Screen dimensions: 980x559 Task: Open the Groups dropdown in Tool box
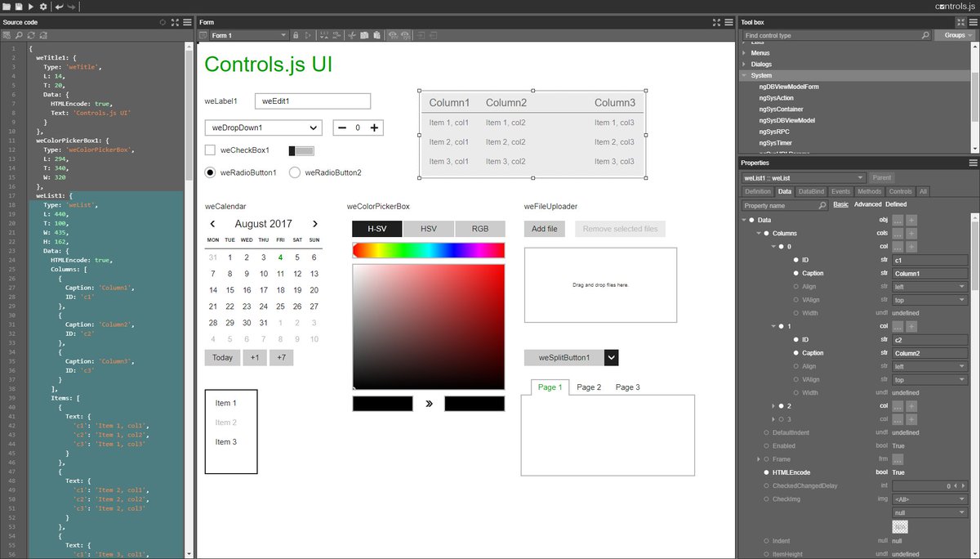tap(955, 35)
